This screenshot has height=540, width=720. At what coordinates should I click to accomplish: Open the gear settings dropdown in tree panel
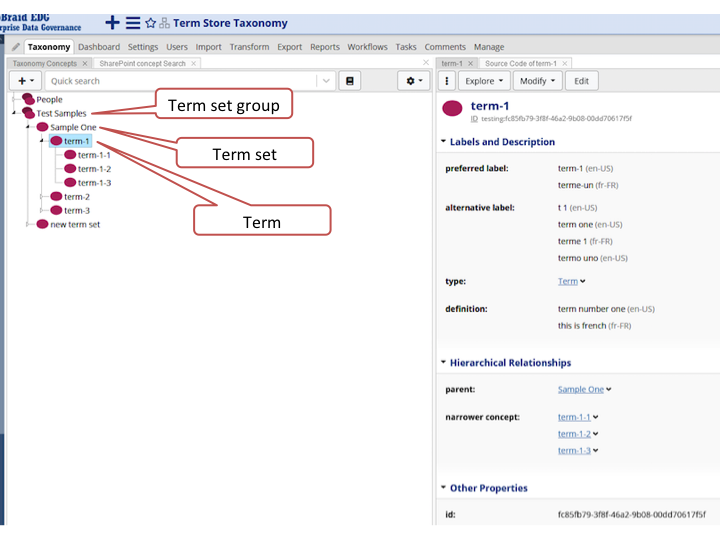(x=413, y=81)
